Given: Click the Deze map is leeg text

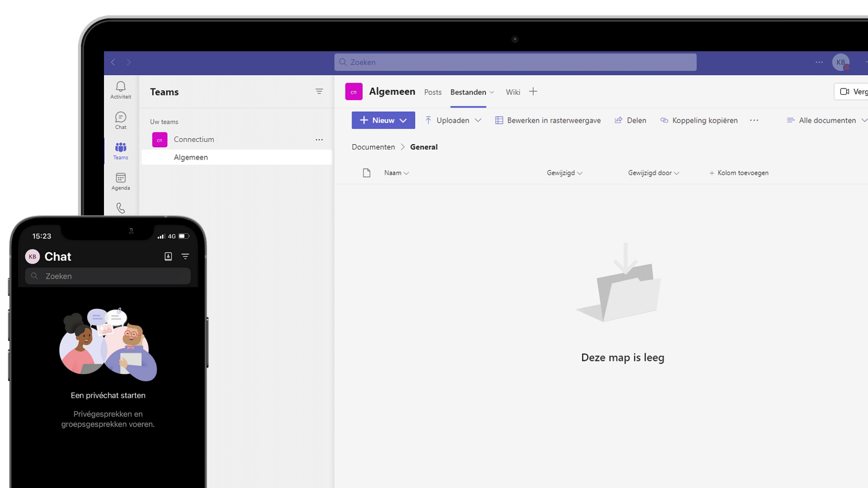Looking at the screenshot, I should 623,357.
